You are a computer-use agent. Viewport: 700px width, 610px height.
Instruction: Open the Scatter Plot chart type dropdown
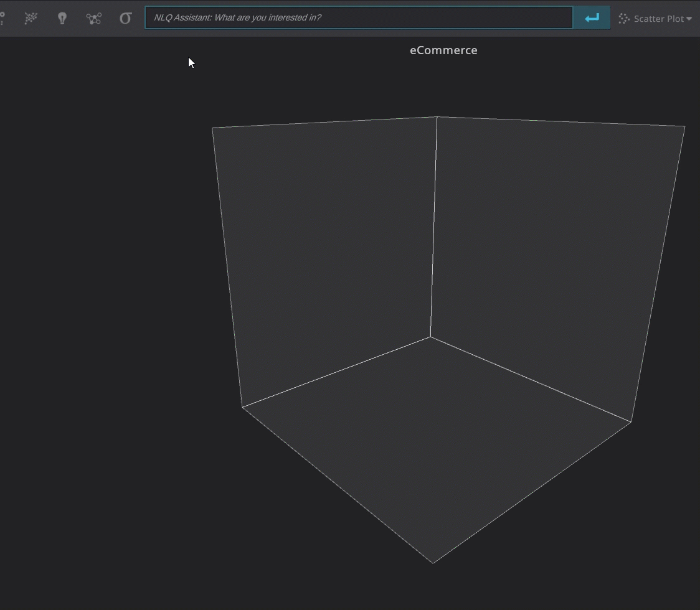pos(655,18)
